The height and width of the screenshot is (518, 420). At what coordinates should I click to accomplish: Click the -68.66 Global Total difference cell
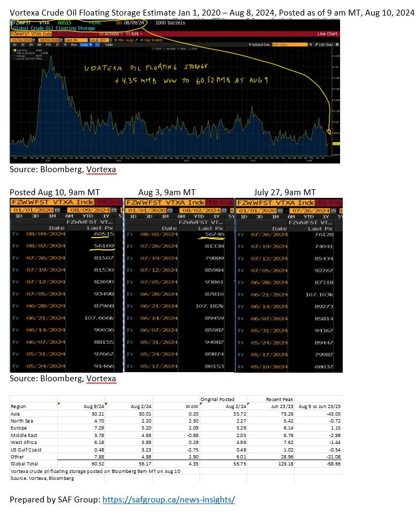(x=334, y=464)
